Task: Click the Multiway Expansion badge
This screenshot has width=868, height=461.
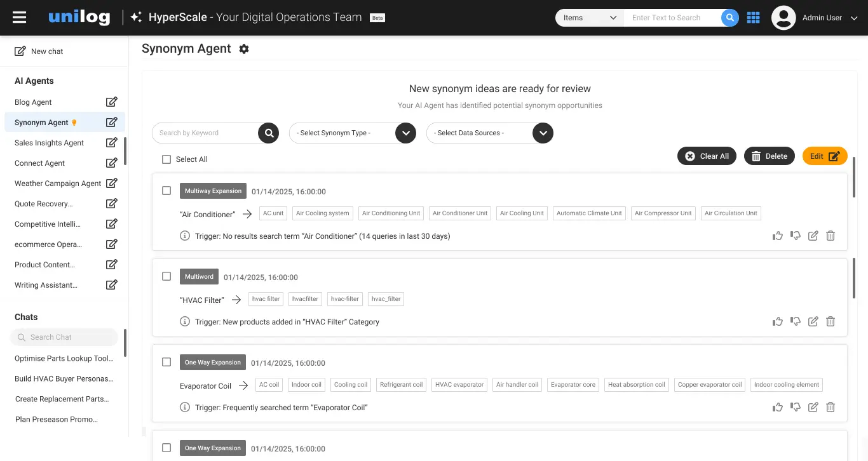Action: click(x=213, y=190)
